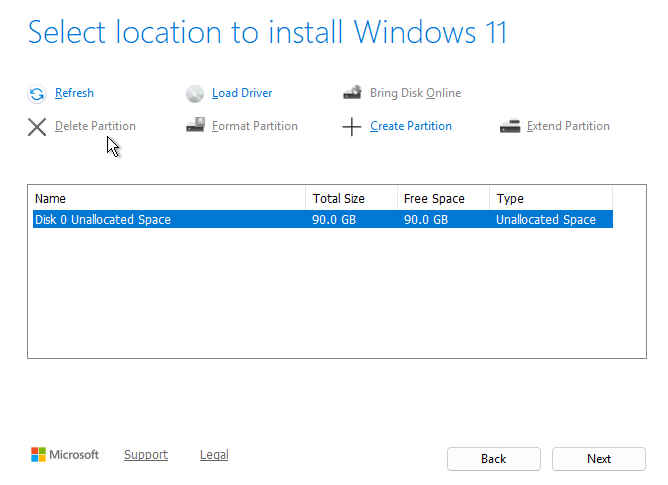
Task: Click the Format Partition drive icon
Action: click(x=195, y=126)
